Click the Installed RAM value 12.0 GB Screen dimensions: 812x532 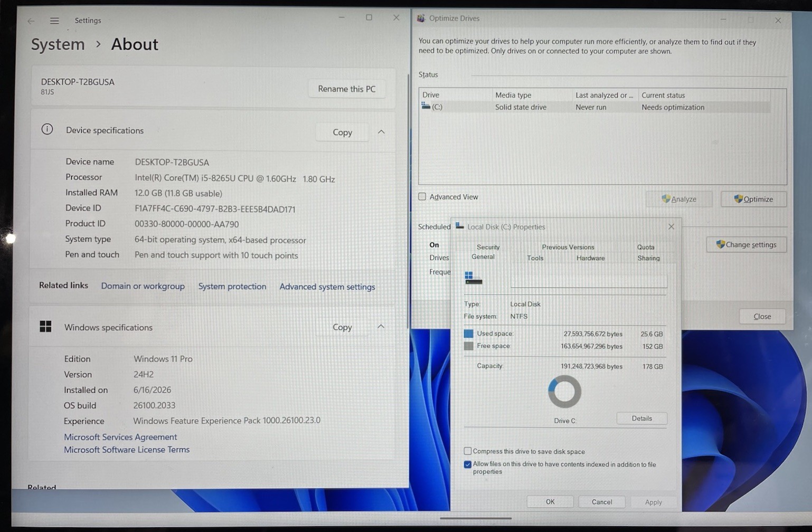(x=178, y=193)
